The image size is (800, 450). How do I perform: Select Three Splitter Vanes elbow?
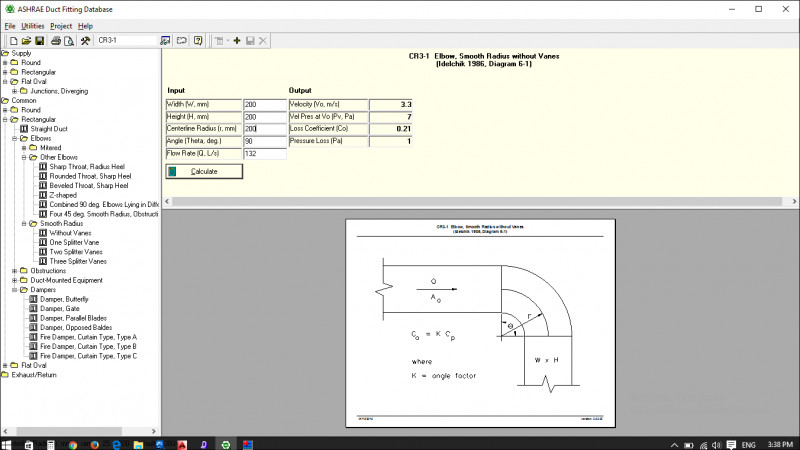pyautogui.click(x=78, y=261)
